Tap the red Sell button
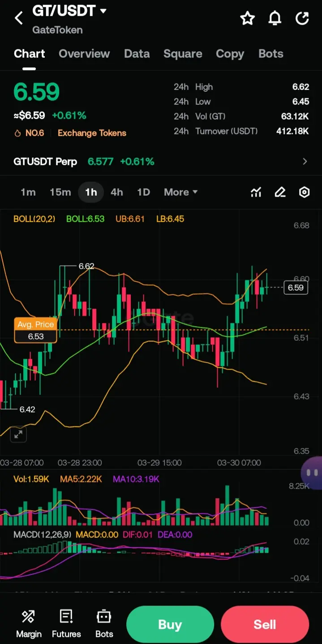The image size is (322, 644). pyautogui.click(x=265, y=624)
